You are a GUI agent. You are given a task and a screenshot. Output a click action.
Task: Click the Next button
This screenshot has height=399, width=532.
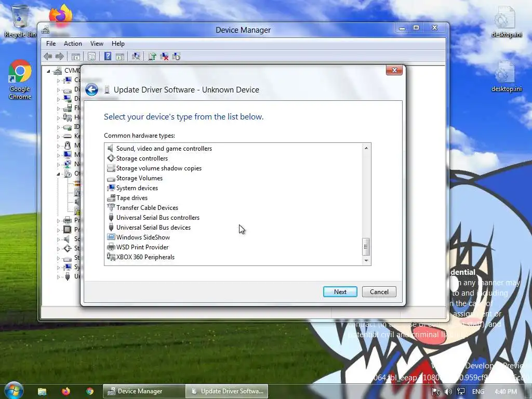[340, 292]
